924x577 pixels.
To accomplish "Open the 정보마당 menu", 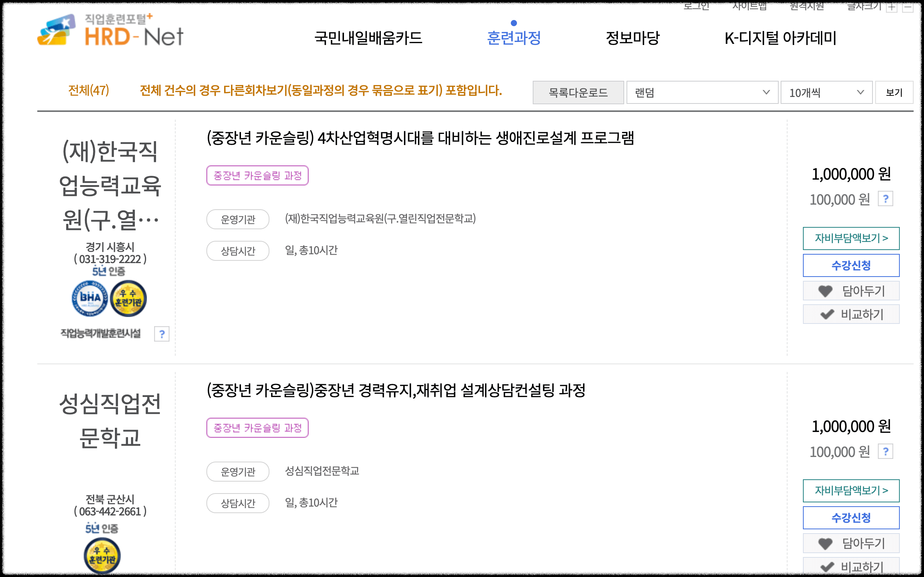I will point(633,38).
